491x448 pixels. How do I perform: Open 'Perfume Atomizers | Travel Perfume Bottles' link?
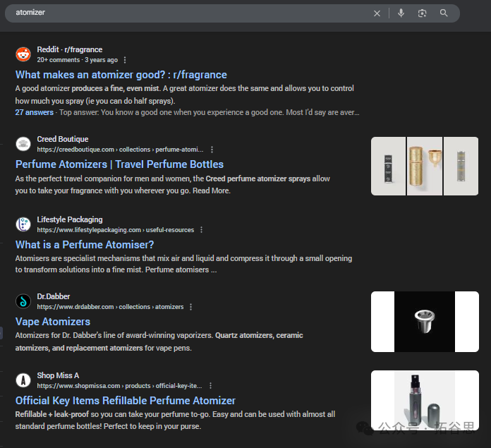pos(119,164)
